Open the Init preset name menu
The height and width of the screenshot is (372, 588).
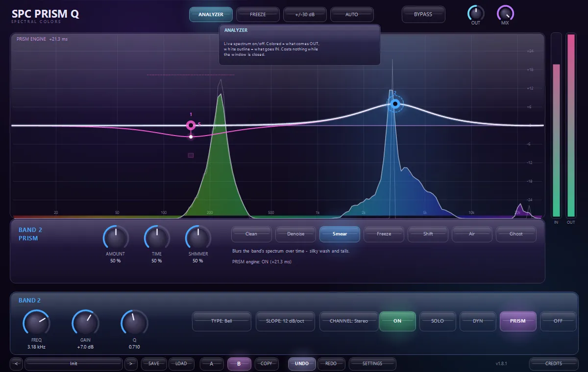[74, 364]
